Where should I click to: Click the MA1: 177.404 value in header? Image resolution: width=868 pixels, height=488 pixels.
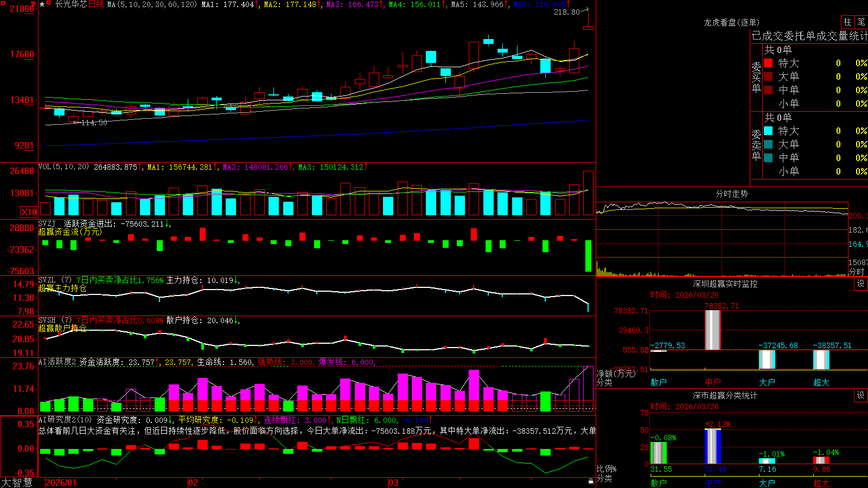point(230,4)
